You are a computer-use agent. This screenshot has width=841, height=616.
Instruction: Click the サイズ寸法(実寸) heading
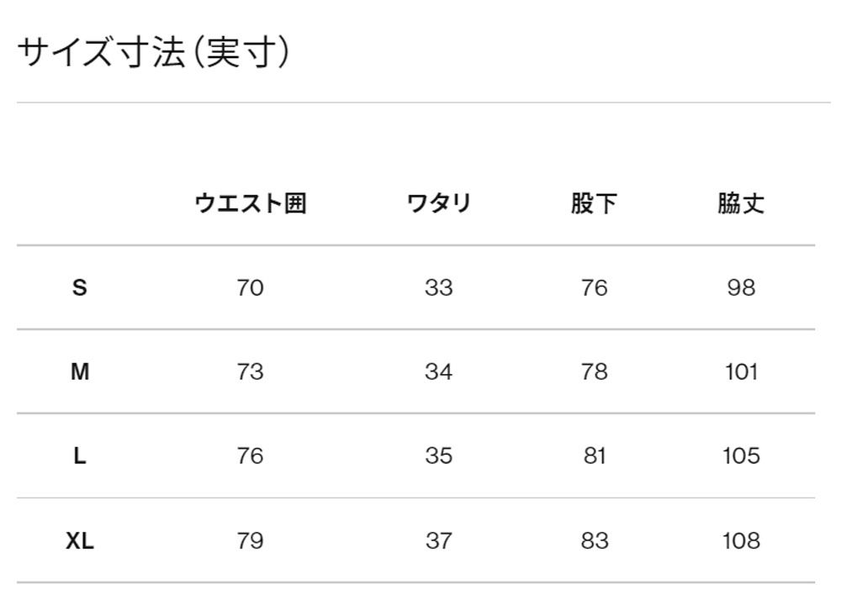coord(154,54)
